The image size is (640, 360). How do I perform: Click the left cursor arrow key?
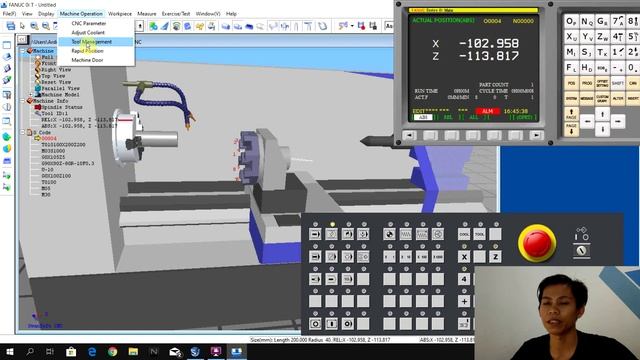[587, 121]
